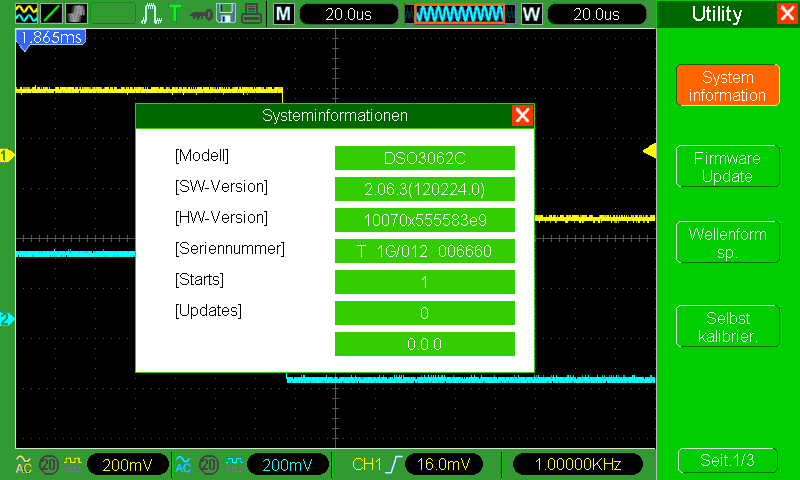This screenshot has width=800, height=480.
Task: Click the 16.0mV trigger level readout
Action: point(443,464)
